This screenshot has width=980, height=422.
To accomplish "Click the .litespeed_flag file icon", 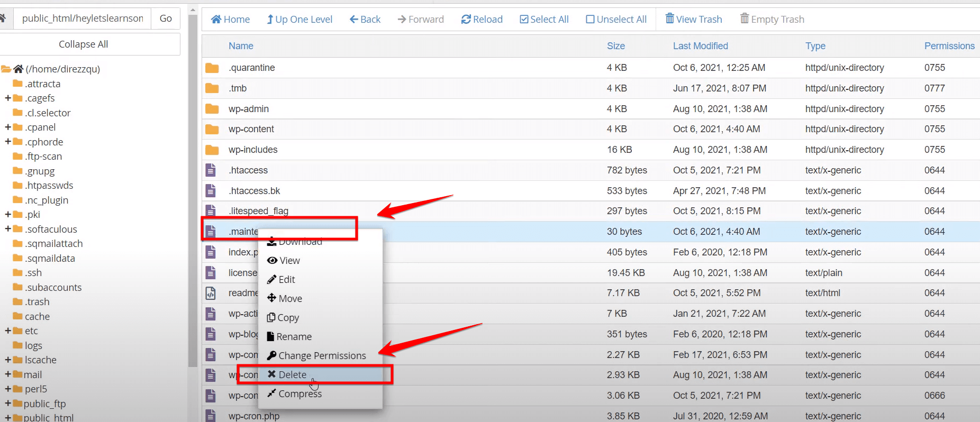I will coord(211,211).
